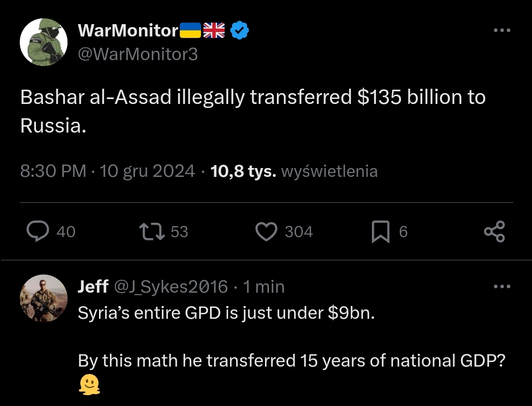The height and width of the screenshot is (406, 532).
Task: Bookmark the WarMonitor tweet
Action: [380, 232]
